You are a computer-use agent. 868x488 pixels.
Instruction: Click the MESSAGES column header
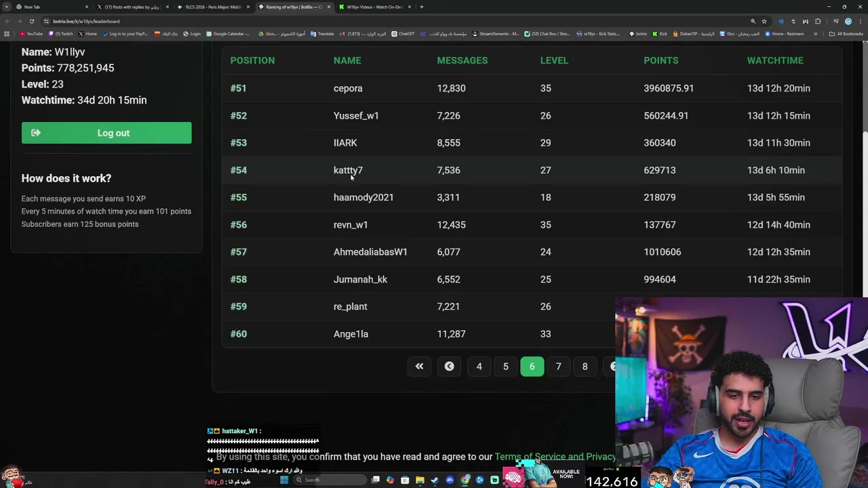point(462,60)
